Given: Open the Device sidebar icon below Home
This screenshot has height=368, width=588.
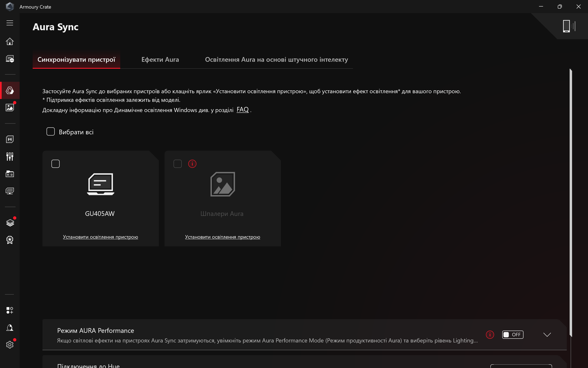Looking at the screenshot, I should (x=10, y=59).
